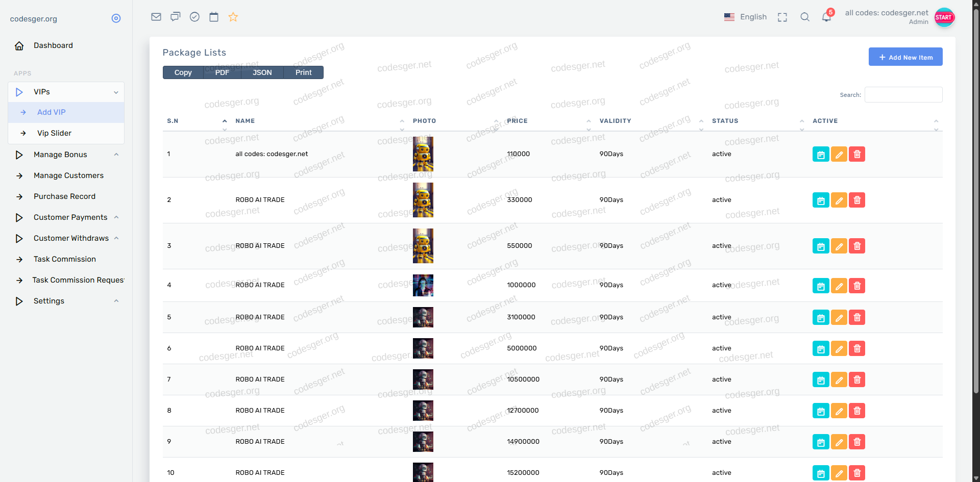Open Purchase Record in sidebar
The width and height of the screenshot is (980, 482).
pyautogui.click(x=64, y=196)
